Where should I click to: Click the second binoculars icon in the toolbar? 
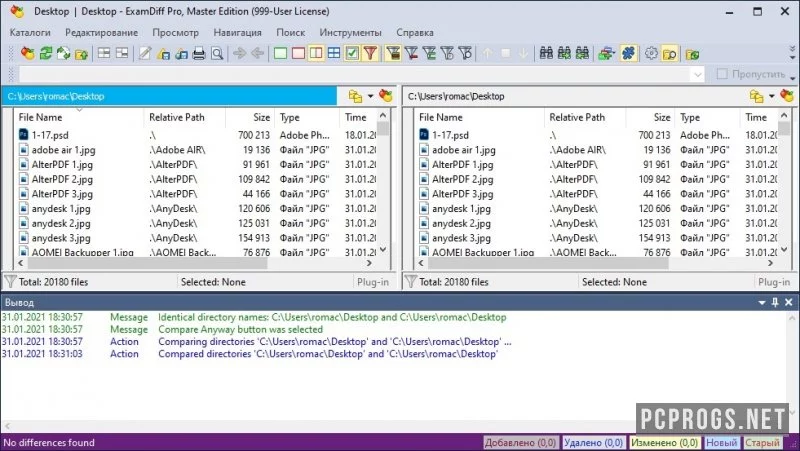tap(564, 53)
